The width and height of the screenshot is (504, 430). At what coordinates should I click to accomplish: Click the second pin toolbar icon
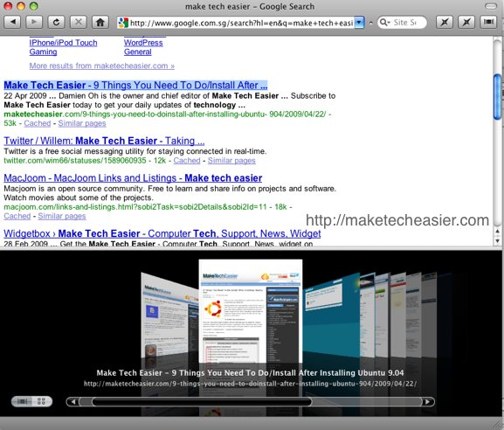466,22
